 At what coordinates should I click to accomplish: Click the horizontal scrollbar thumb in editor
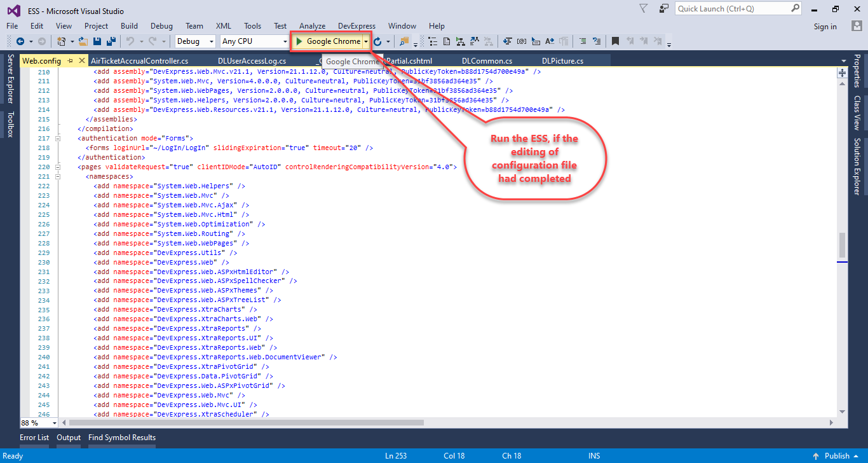pyautogui.click(x=246, y=422)
